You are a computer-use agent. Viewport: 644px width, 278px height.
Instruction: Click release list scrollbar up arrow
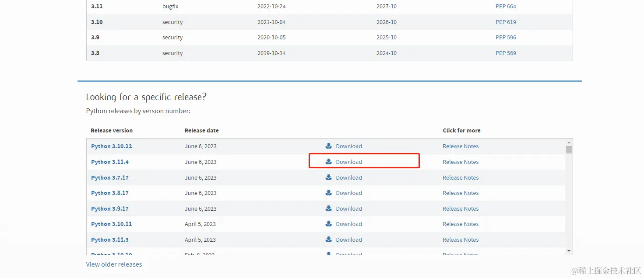[569, 142]
